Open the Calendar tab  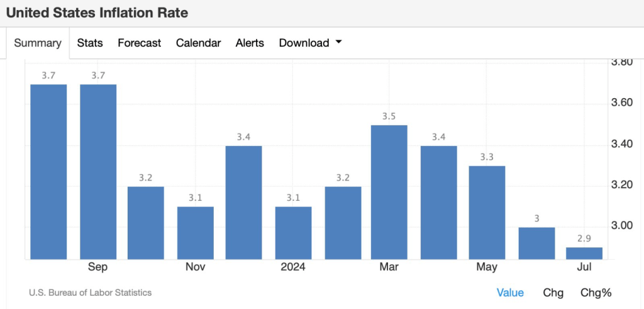(x=198, y=43)
